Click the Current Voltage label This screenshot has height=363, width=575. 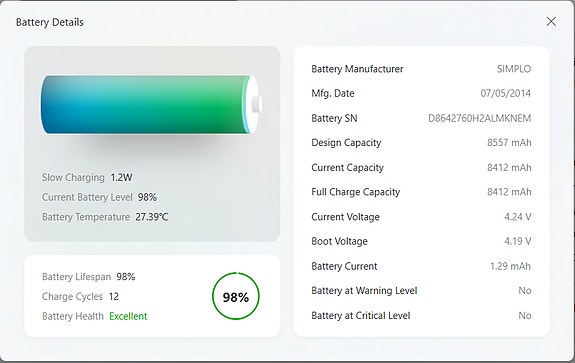click(345, 217)
